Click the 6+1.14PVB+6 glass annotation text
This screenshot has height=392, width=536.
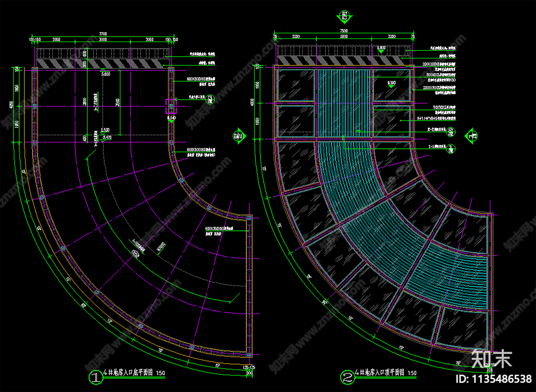point(436,119)
